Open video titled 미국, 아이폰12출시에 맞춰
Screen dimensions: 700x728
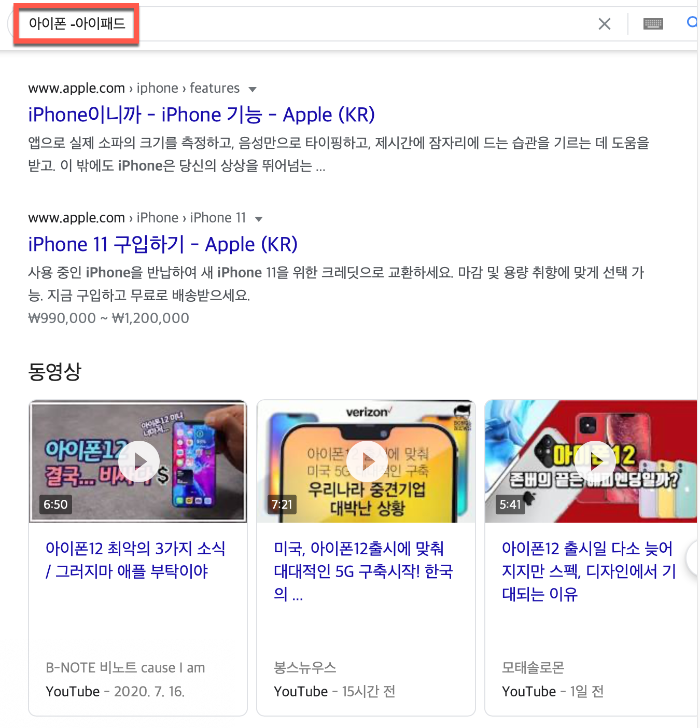[x=363, y=571]
